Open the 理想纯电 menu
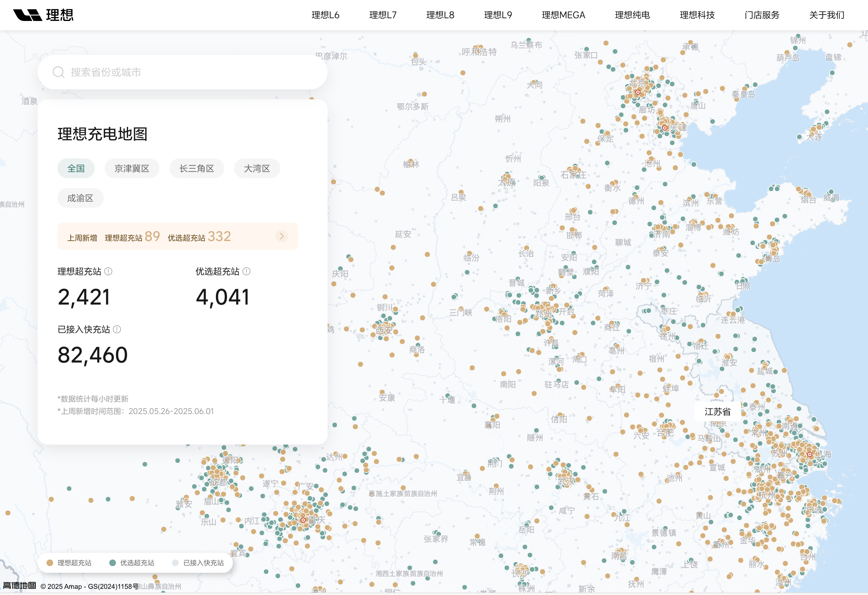Image resolution: width=868 pixels, height=595 pixels. [x=632, y=15]
